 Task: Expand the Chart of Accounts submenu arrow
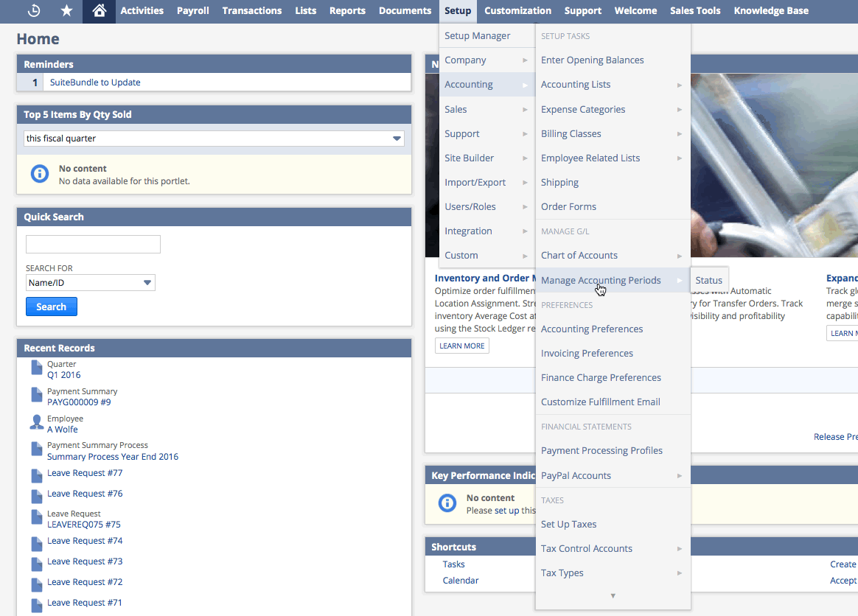(x=679, y=255)
